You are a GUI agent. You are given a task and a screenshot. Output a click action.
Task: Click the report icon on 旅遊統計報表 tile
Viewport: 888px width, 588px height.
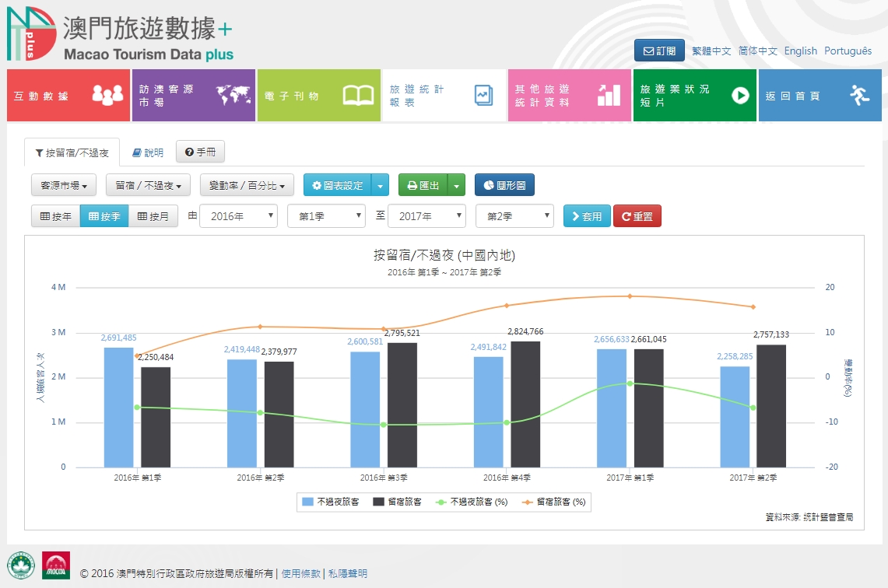pos(484,95)
